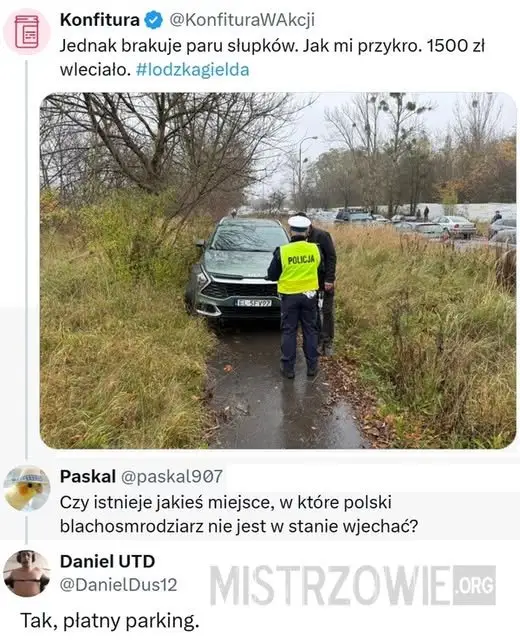Open Daniel's reply 'Tak, płatny parking.'
This screenshot has height=640, width=520.
click(110, 621)
